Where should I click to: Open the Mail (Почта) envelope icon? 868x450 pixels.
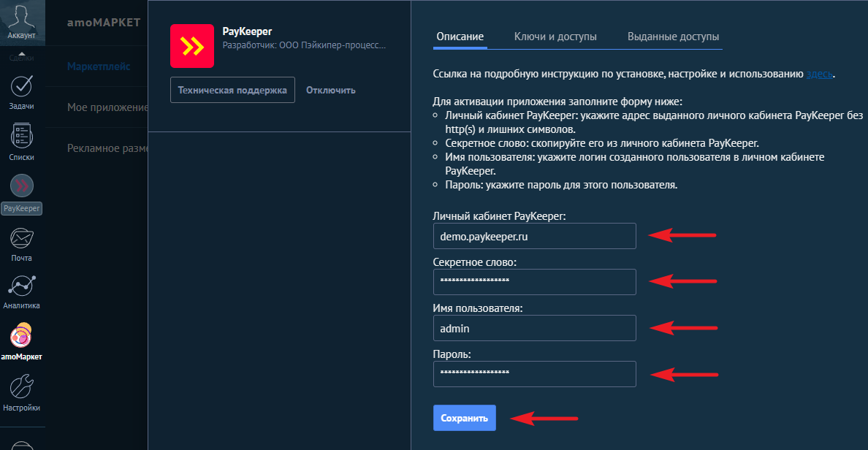22,238
